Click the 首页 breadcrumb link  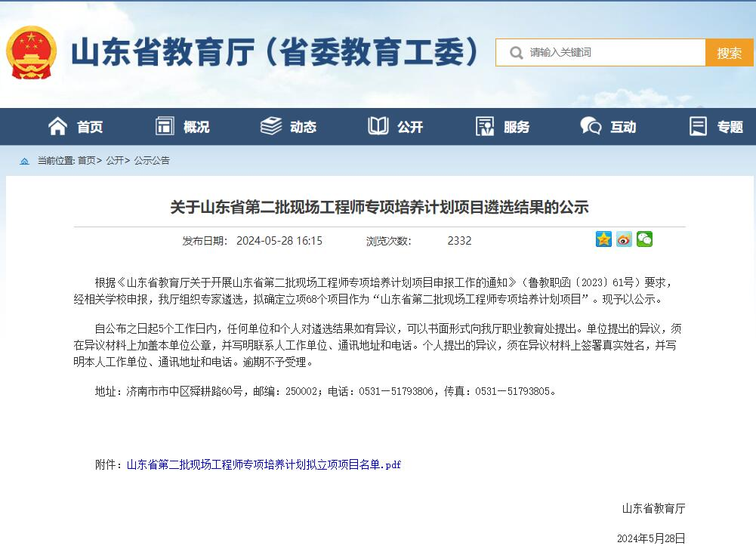point(86,161)
